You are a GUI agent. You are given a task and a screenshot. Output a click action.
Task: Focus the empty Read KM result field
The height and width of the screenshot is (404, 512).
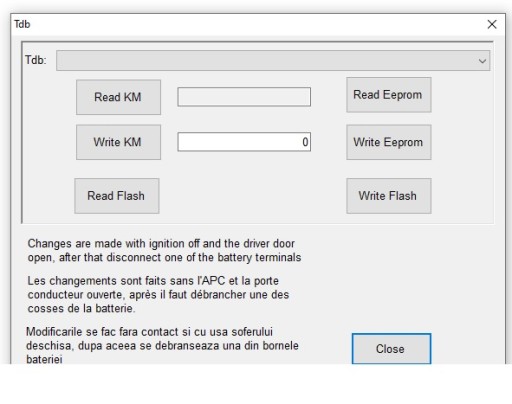244,97
